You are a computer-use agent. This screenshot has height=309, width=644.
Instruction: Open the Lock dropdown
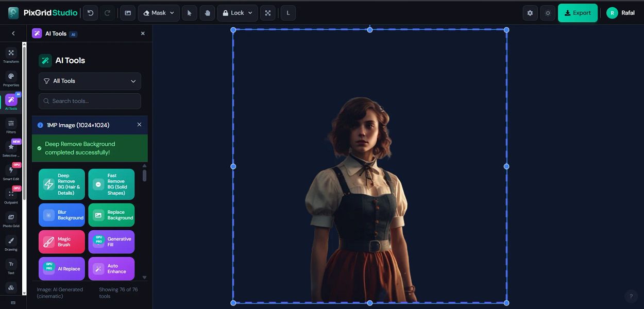(x=238, y=13)
